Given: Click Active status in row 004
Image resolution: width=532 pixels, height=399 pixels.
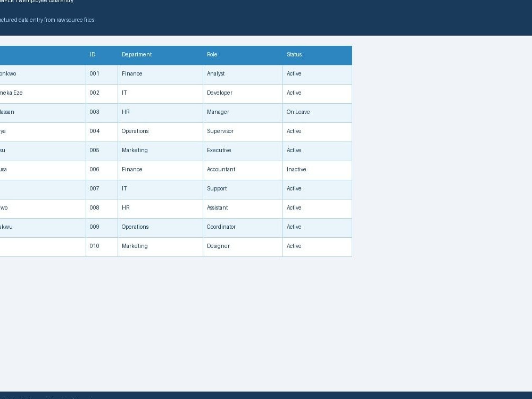Looking at the screenshot, I should [x=317, y=132].
